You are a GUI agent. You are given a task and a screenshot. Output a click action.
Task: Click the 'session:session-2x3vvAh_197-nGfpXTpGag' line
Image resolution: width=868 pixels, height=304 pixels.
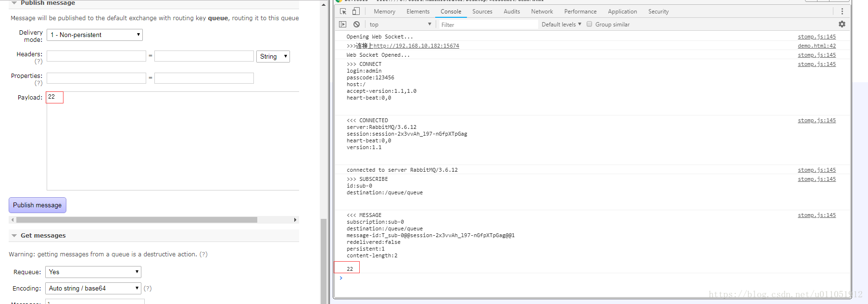[x=407, y=134]
